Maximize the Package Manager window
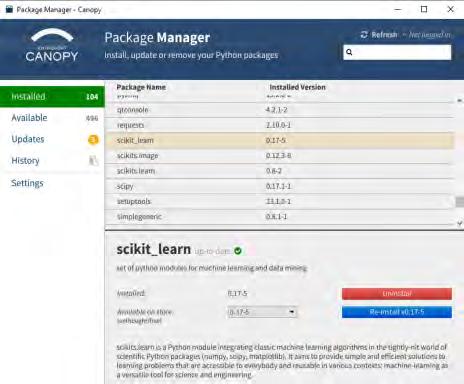Screen dimensions: 464x384 [x=424, y=9]
